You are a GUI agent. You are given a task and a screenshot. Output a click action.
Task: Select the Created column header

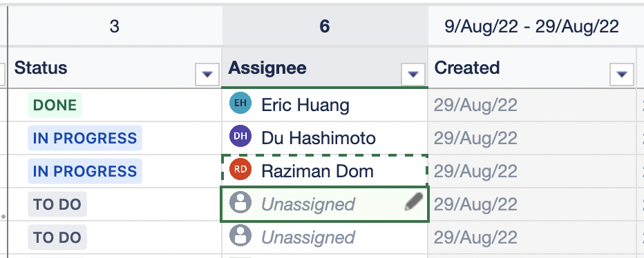point(467,68)
